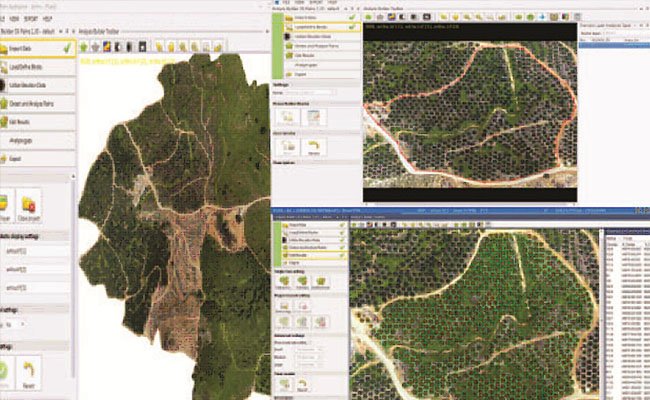The image size is (650, 400).
Task: Click second Analysis Builder Blocks icon button, top-right window
Action: (x=313, y=117)
